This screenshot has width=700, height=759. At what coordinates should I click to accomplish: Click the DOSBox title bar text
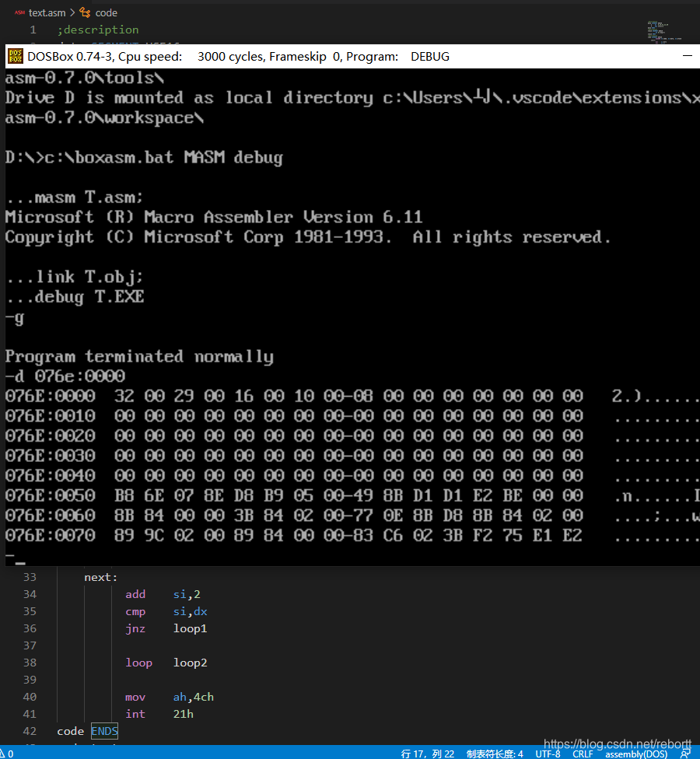pyautogui.click(x=238, y=57)
